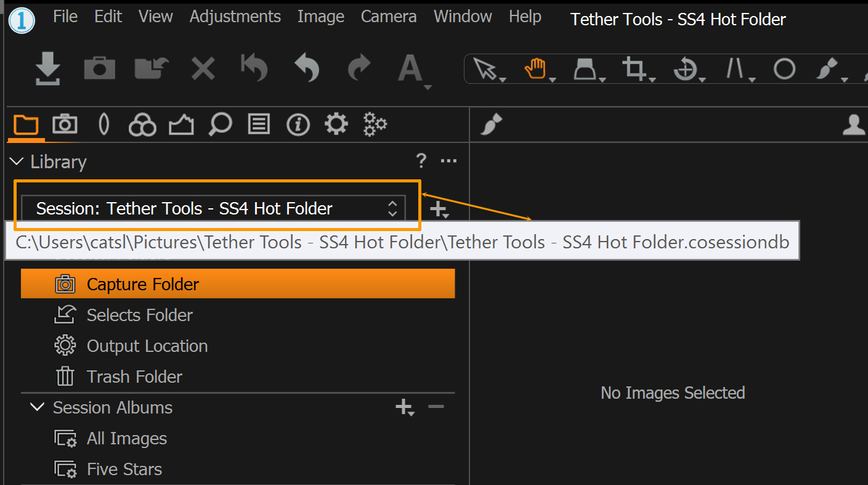Open the Camera menu

point(388,17)
